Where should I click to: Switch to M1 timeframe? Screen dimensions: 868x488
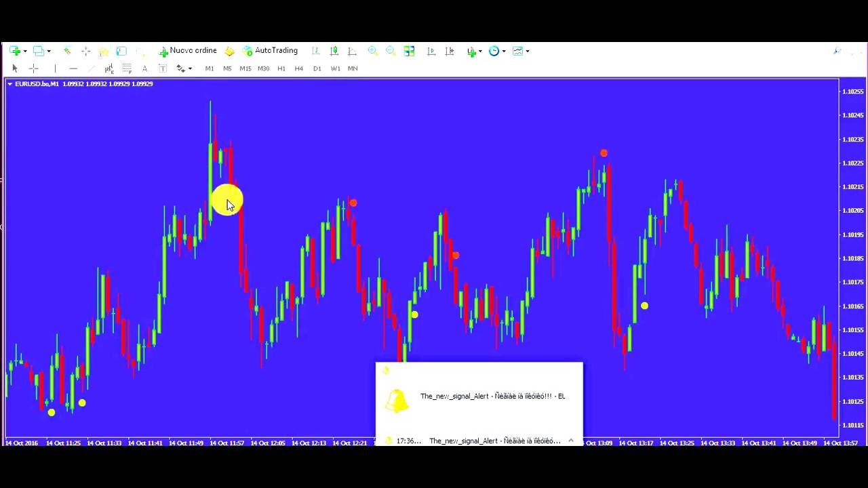point(210,68)
